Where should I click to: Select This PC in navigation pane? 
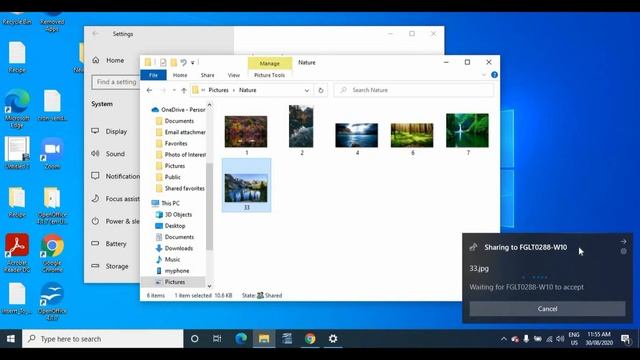[166, 203]
